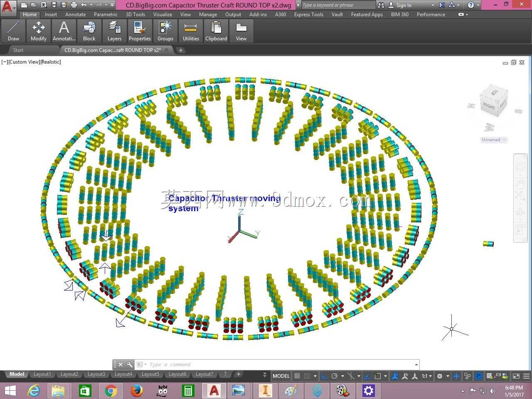
Task: Open the 3D Tools ribbon tab
Action: click(135, 14)
